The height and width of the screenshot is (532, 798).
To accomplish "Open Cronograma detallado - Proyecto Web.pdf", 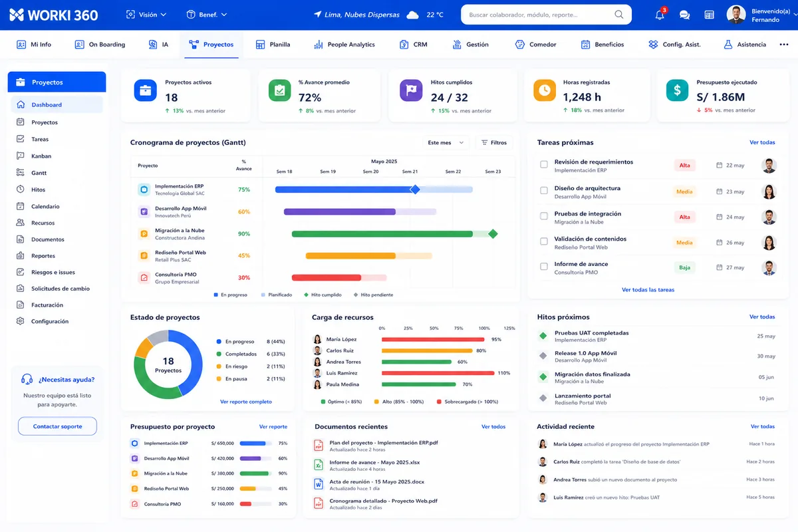I will point(384,501).
